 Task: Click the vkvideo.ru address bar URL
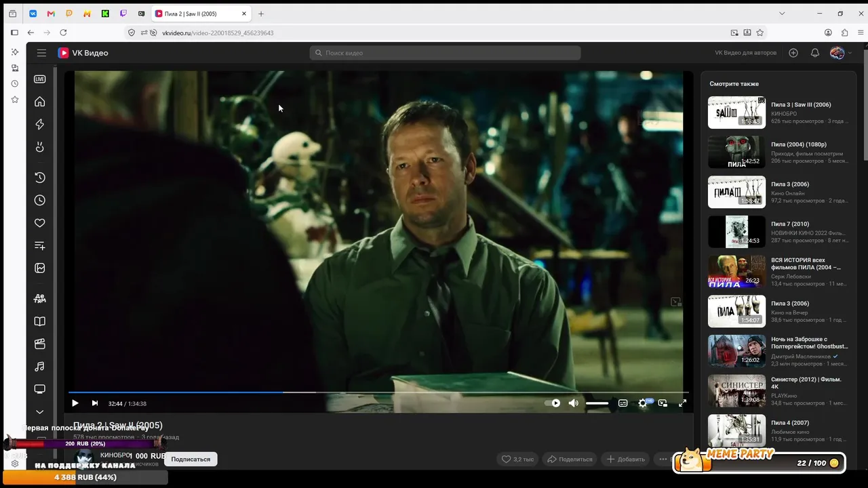pos(218,33)
